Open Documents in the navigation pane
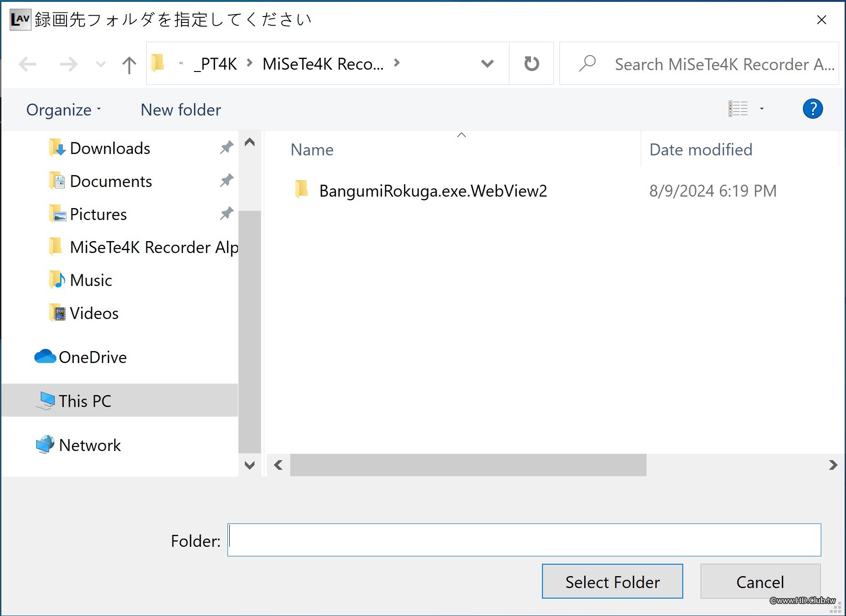This screenshot has height=616, width=846. [111, 181]
